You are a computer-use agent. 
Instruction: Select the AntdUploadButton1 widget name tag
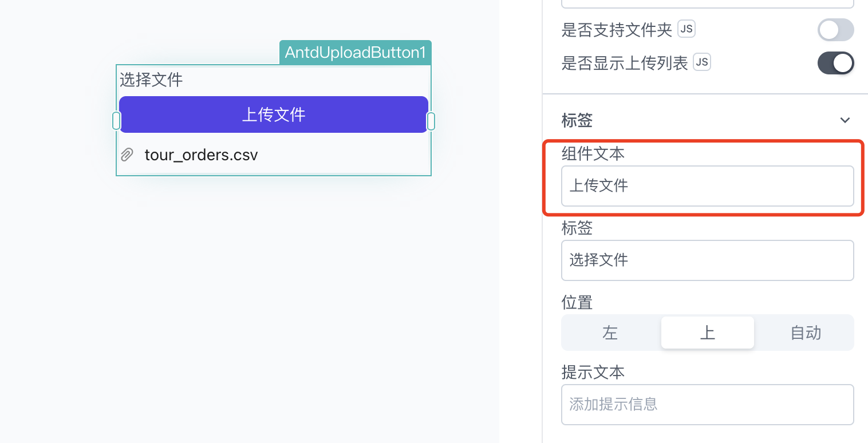356,52
